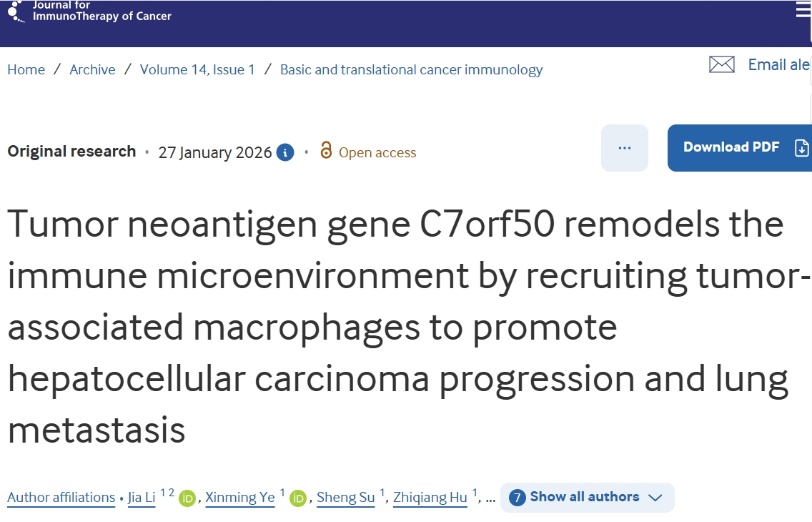
Task: Click the email alerts envelope icon
Action: tap(721, 65)
